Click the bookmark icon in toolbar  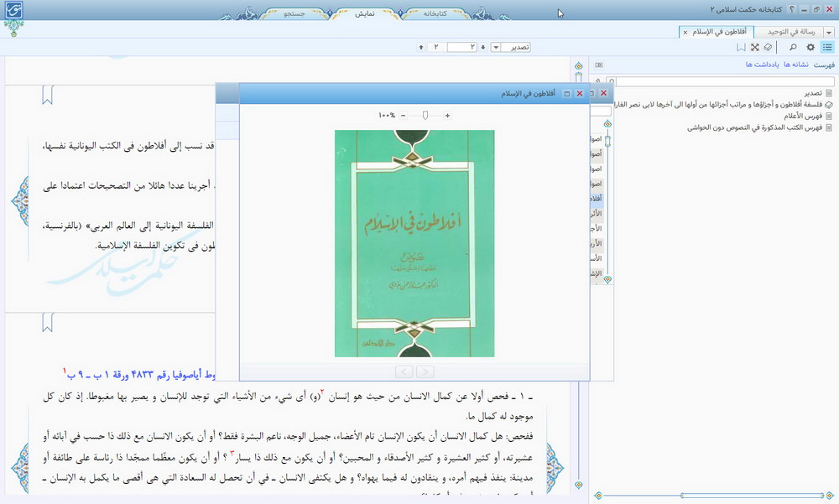pos(741,48)
